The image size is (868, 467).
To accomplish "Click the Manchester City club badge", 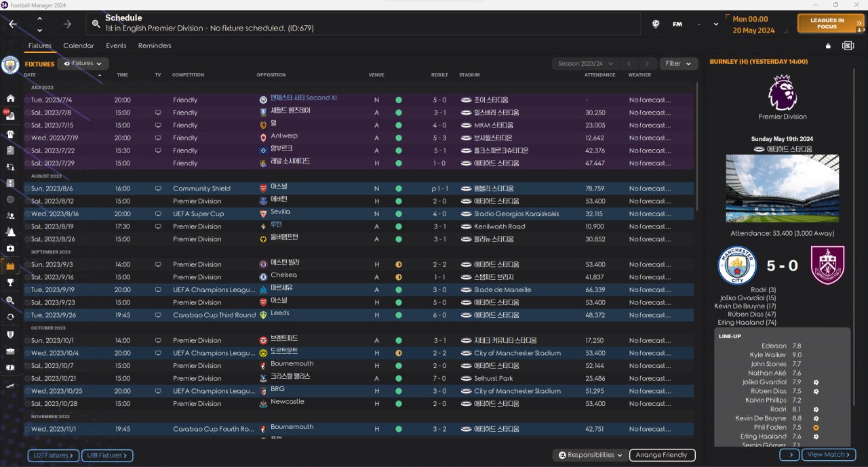I will [10, 64].
